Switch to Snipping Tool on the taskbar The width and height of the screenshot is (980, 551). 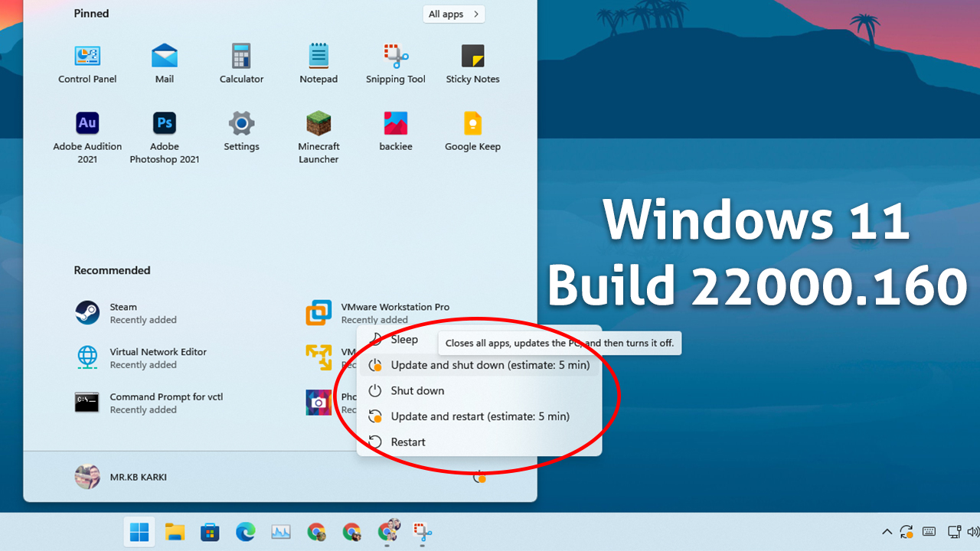[x=423, y=531]
